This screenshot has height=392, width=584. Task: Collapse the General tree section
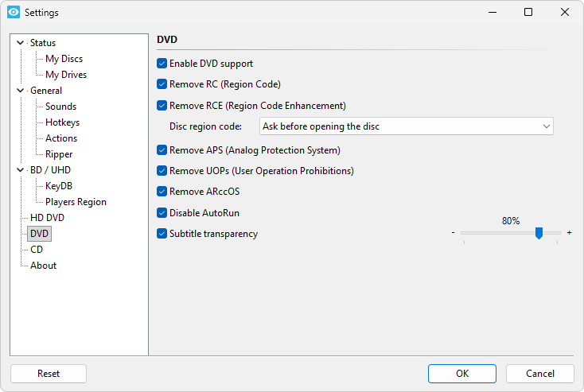coord(20,91)
